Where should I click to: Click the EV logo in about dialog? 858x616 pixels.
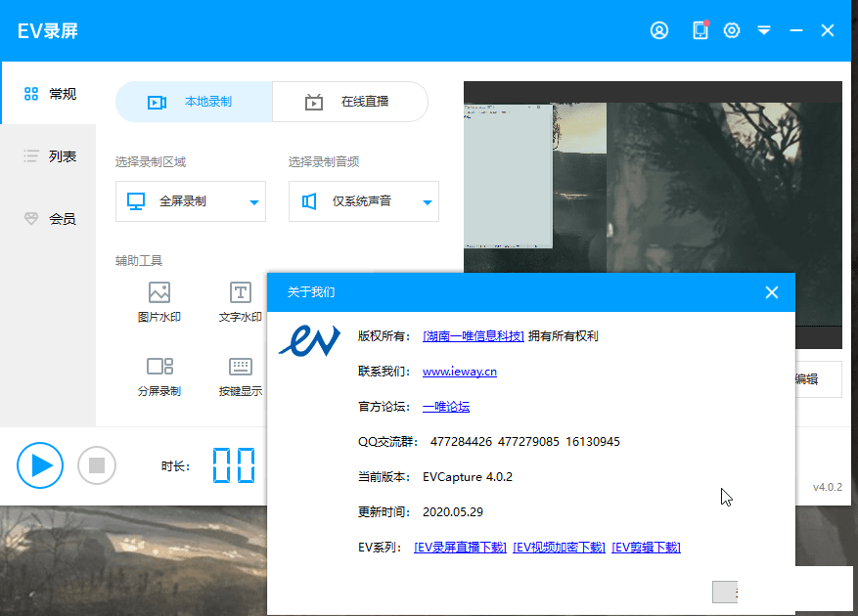pos(310,341)
